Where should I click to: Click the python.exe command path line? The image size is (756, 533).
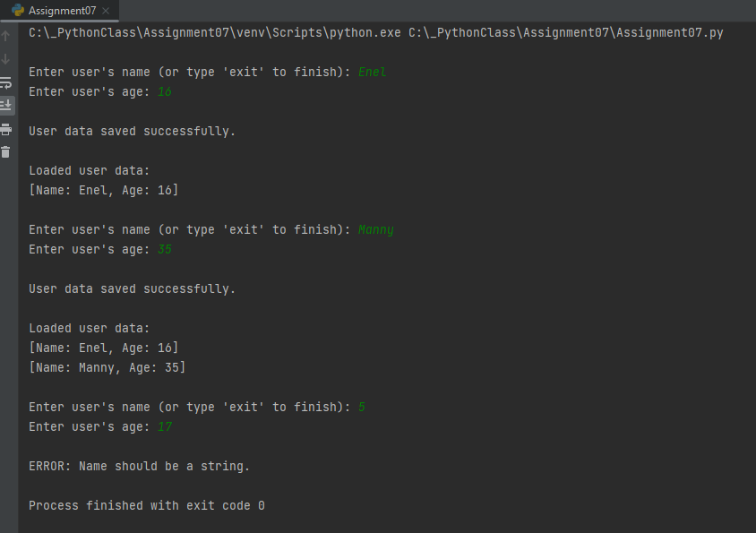[375, 33]
